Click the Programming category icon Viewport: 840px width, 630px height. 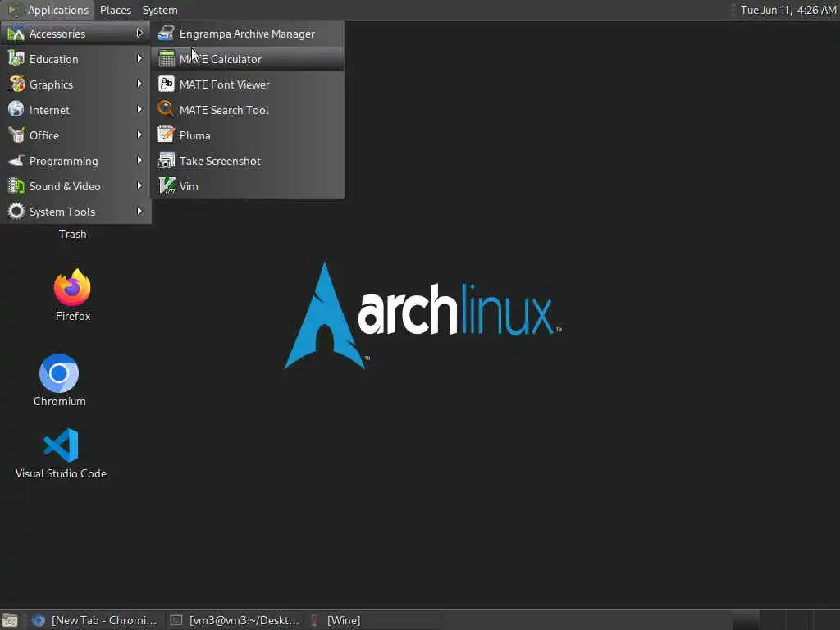point(16,160)
